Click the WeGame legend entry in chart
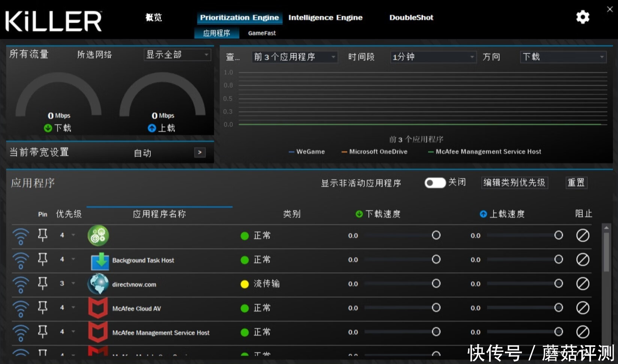 (306, 152)
